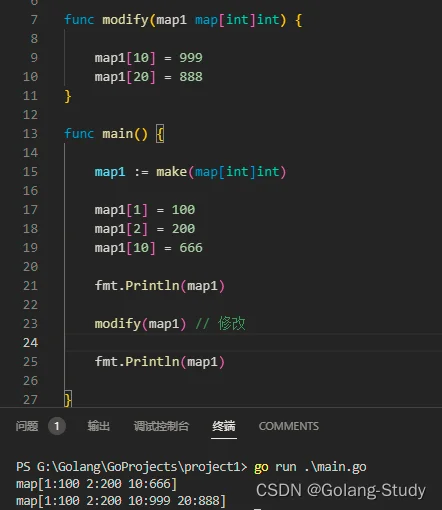Select the 终端 terminal tab
The width and height of the screenshot is (442, 510).
pyautogui.click(x=224, y=426)
